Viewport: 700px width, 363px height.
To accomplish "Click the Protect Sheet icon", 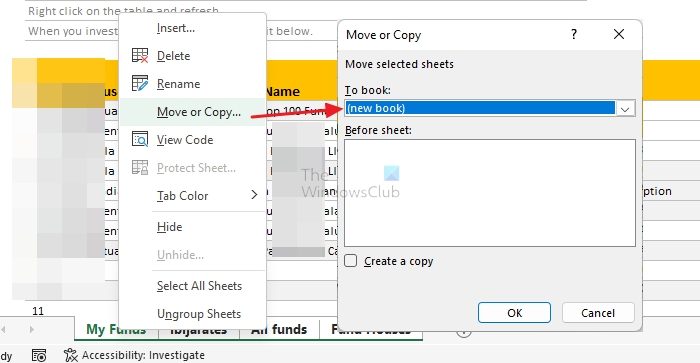I will (x=140, y=167).
